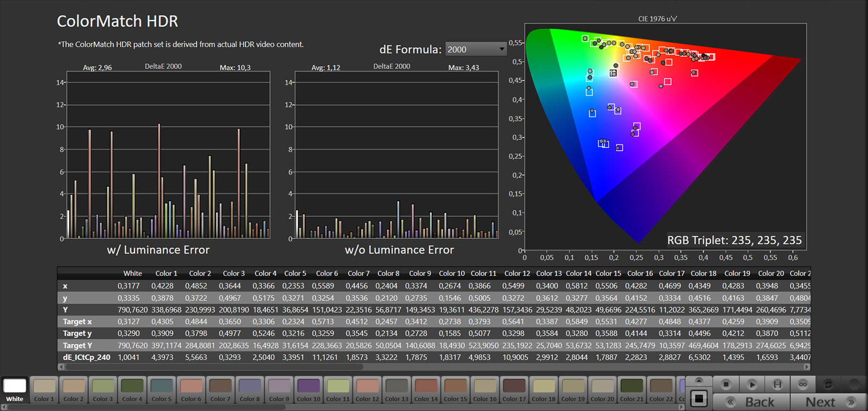
Task: Click the swatch strip horizontal scrollbar
Action: (146, 407)
